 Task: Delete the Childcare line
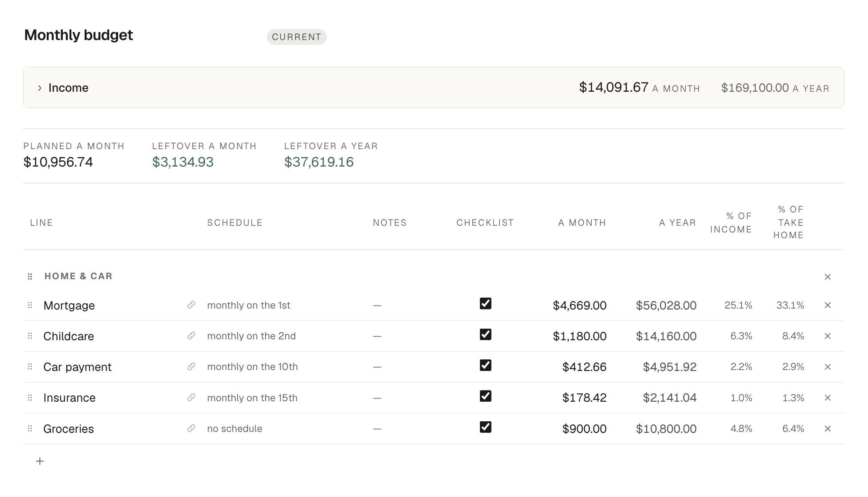click(827, 336)
